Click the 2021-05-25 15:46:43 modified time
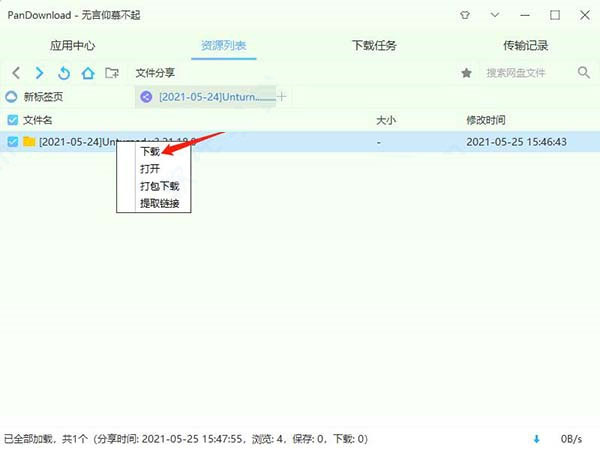 [x=516, y=142]
